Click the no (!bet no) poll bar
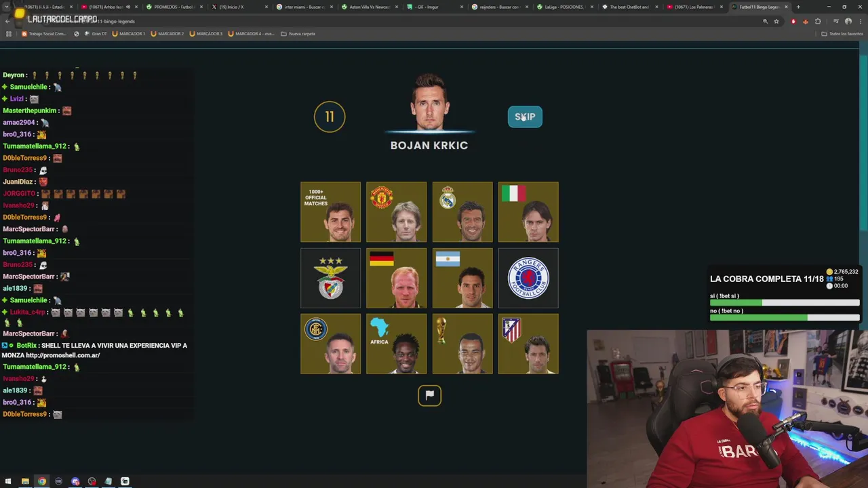 pyautogui.click(x=785, y=318)
